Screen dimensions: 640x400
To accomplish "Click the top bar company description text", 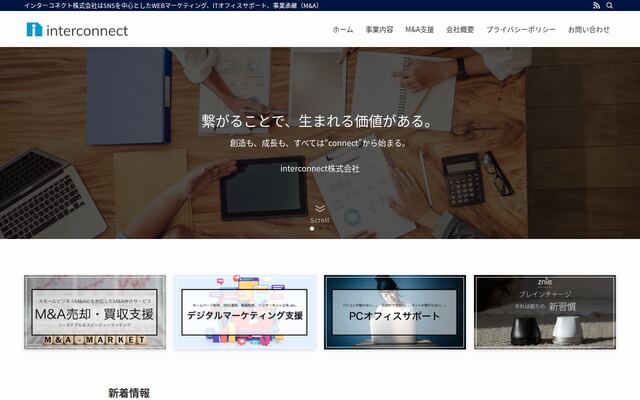I will pos(172,6).
